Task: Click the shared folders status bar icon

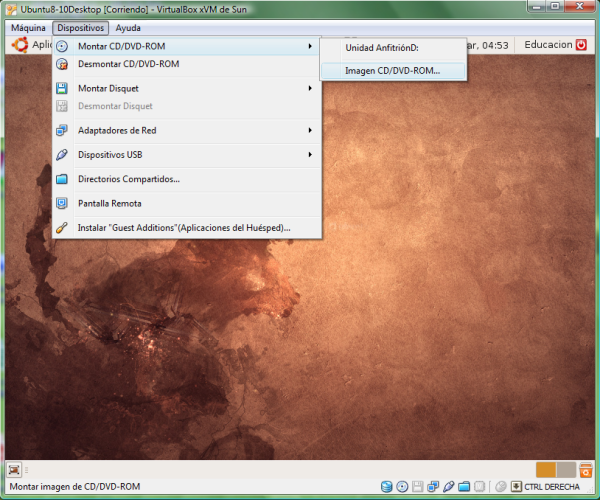Action: coord(464,487)
